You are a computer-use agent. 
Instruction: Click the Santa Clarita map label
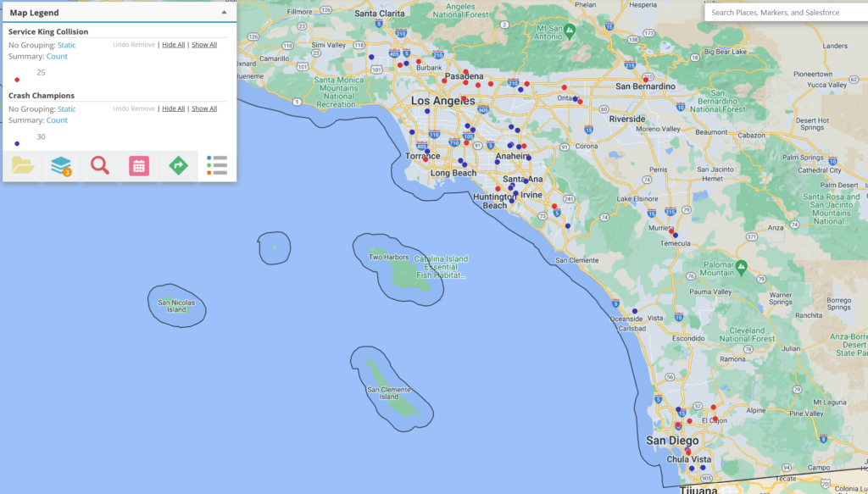381,14
